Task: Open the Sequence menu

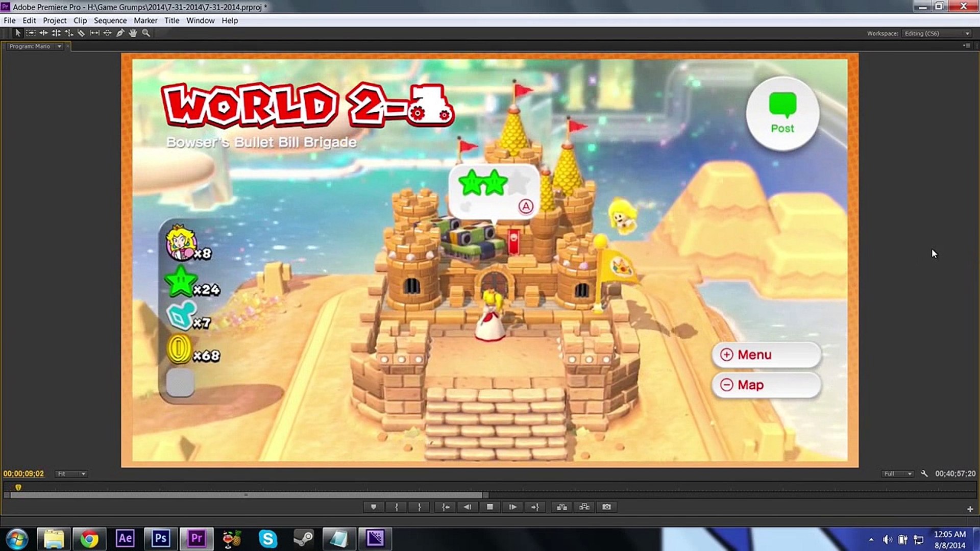Action: pyautogui.click(x=110, y=20)
